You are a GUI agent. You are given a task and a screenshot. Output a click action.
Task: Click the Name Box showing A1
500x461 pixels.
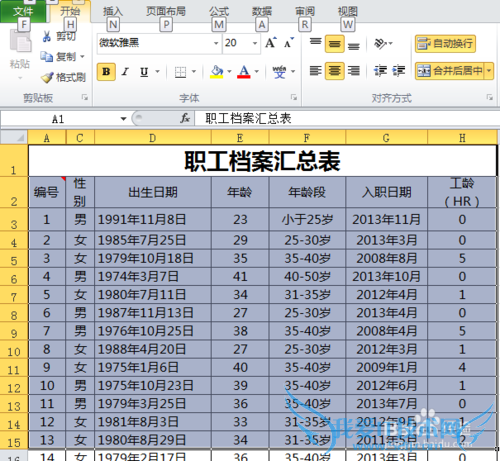58,119
